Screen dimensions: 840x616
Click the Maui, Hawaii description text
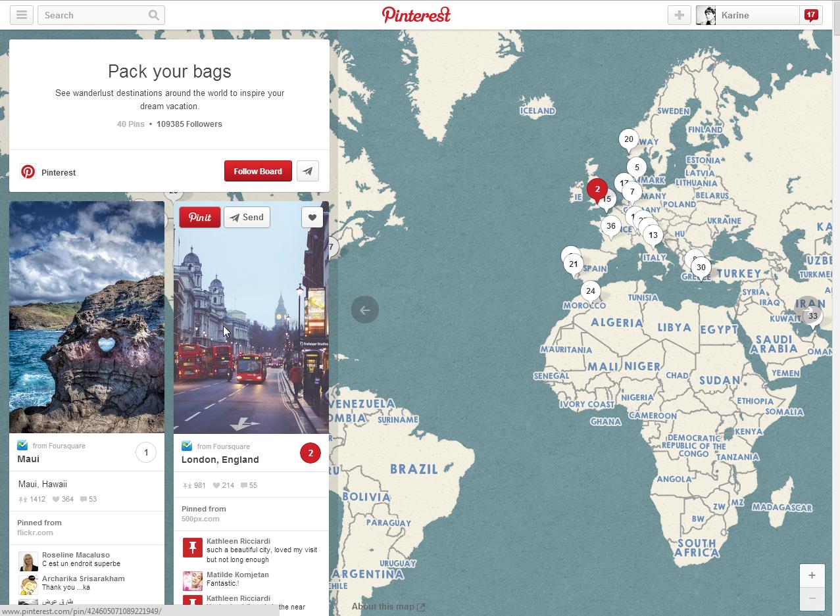tap(43, 484)
